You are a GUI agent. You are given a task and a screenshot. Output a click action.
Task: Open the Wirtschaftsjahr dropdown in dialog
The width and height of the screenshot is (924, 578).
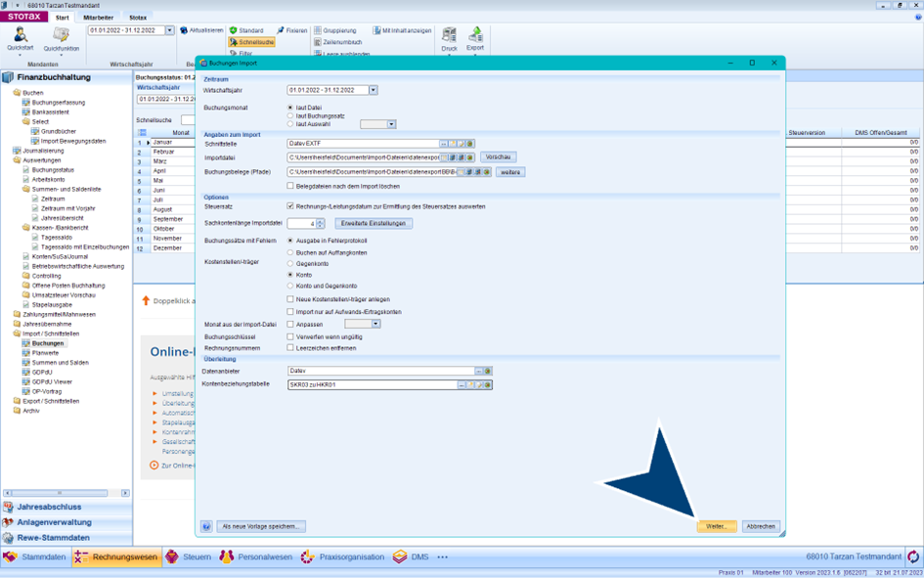pyautogui.click(x=374, y=90)
